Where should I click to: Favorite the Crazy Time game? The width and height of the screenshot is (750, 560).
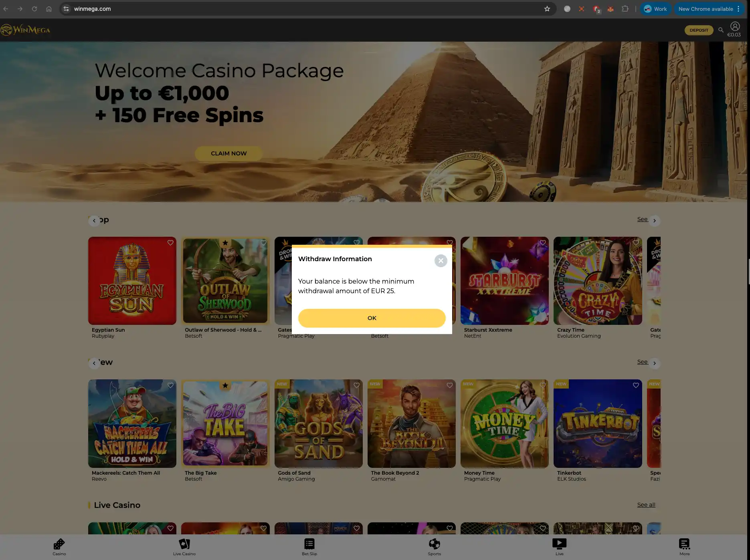coord(635,243)
